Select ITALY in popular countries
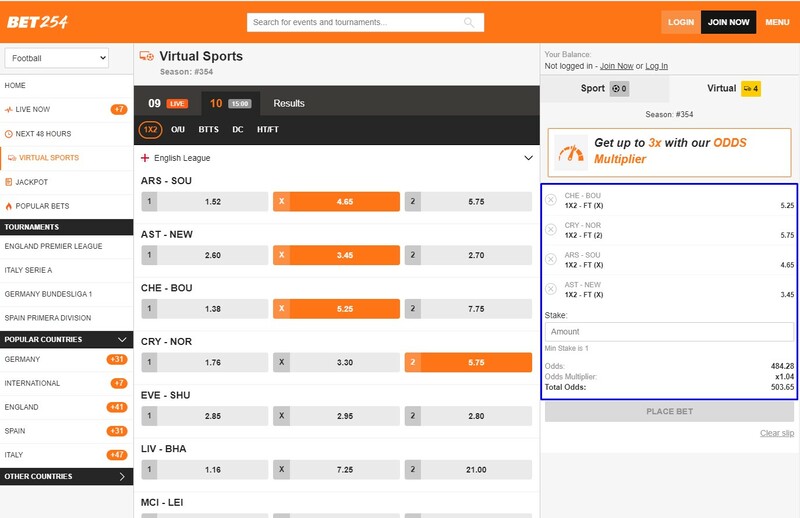Image resolution: width=800 pixels, height=518 pixels. (x=66, y=455)
